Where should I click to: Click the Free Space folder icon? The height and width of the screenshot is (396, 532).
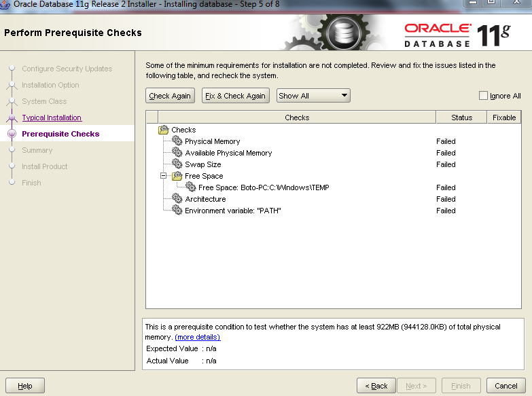click(177, 176)
